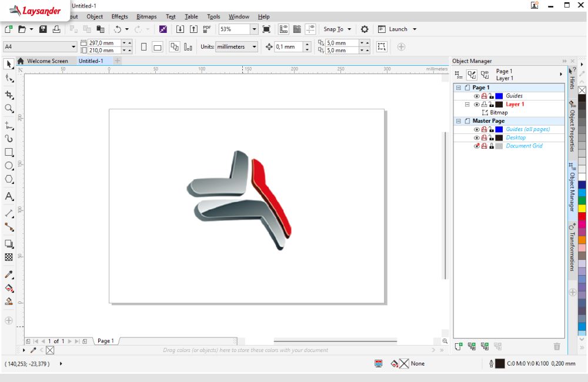Open the Tools menu
The height and width of the screenshot is (382, 588).
(x=213, y=16)
